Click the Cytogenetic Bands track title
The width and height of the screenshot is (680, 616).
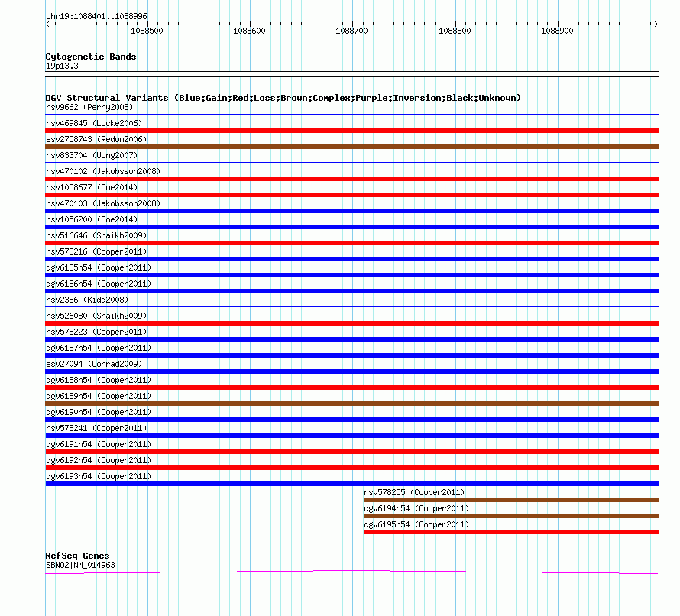tap(91, 57)
